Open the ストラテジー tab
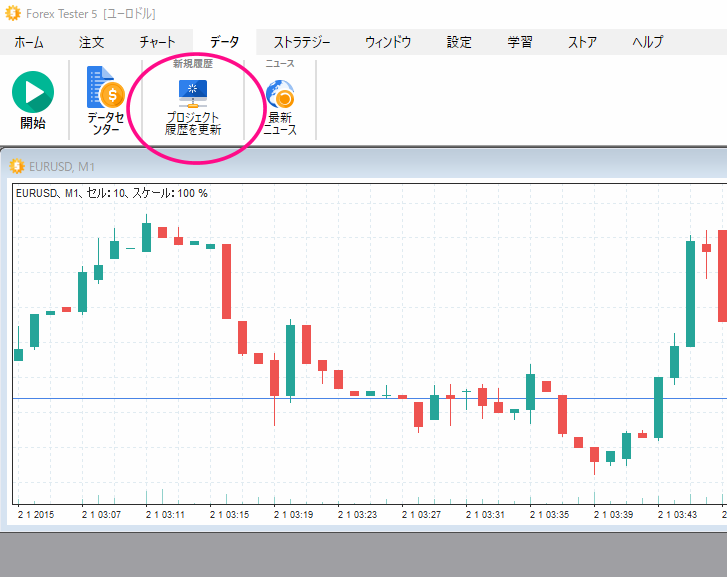727x577 pixels. (302, 42)
